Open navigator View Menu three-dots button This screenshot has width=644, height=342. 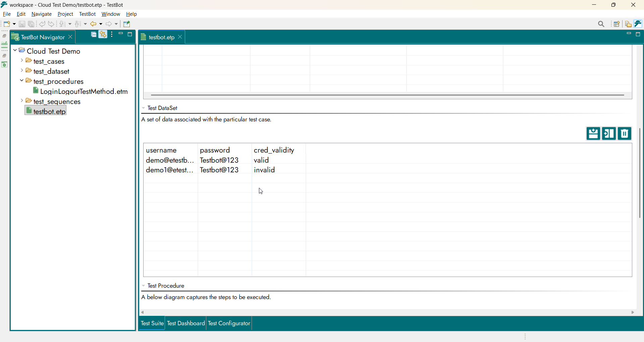pos(112,35)
